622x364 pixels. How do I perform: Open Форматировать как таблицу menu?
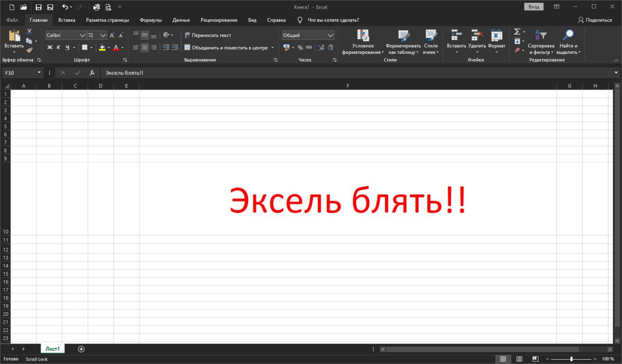403,42
